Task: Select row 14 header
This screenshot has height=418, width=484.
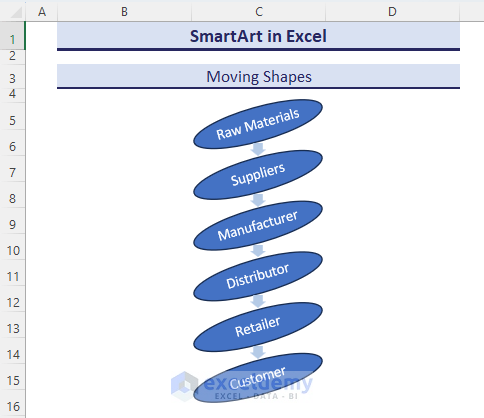Action: click(x=12, y=351)
